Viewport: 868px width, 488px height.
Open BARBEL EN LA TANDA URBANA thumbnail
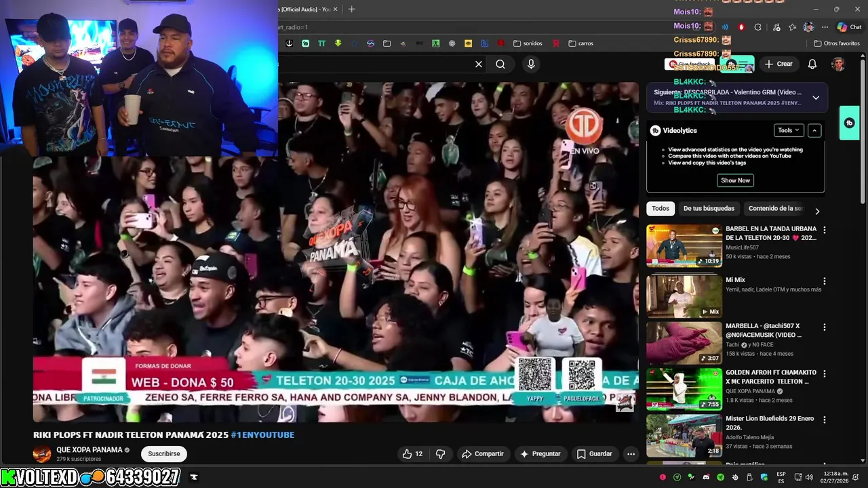[684, 246]
